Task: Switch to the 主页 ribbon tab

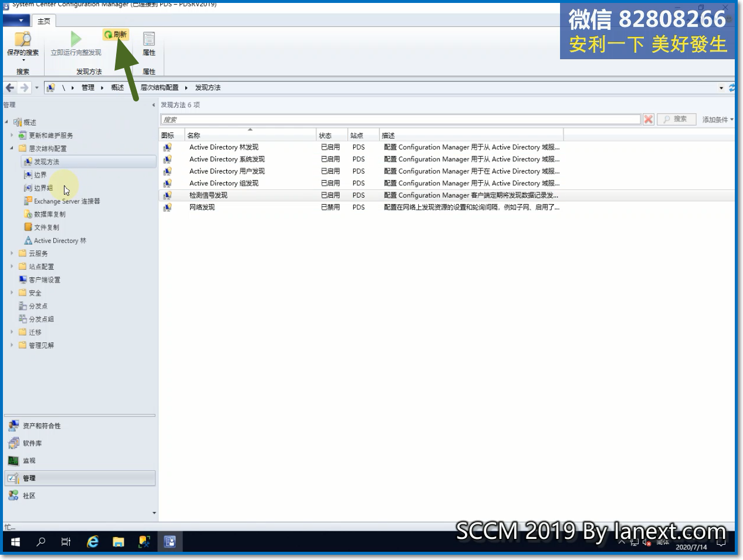Action: [x=44, y=21]
